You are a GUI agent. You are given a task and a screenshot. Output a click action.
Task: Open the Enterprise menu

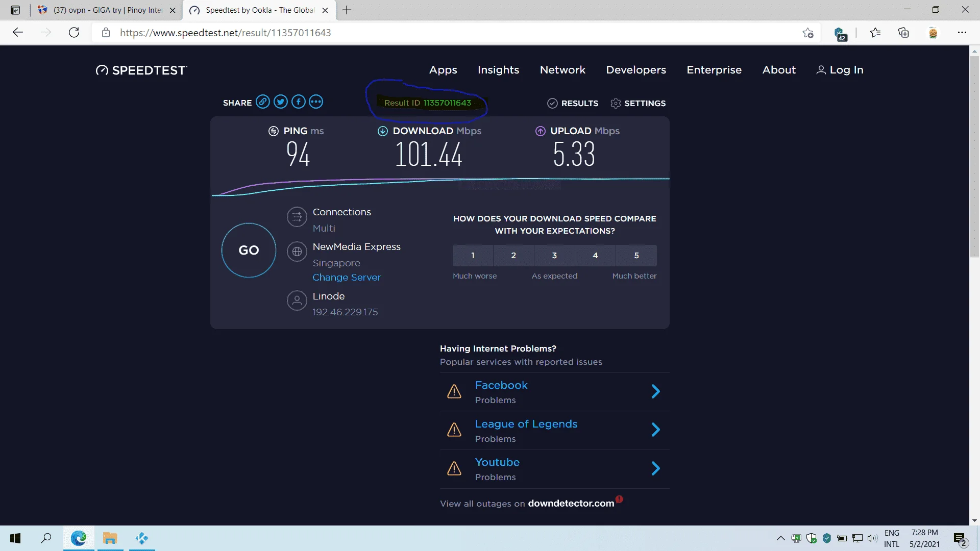pyautogui.click(x=714, y=70)
